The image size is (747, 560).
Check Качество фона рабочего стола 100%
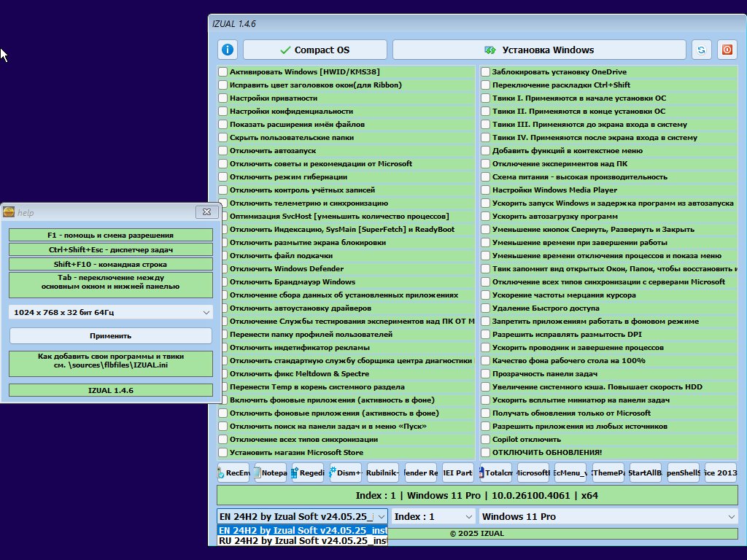[x=485, y=360]
